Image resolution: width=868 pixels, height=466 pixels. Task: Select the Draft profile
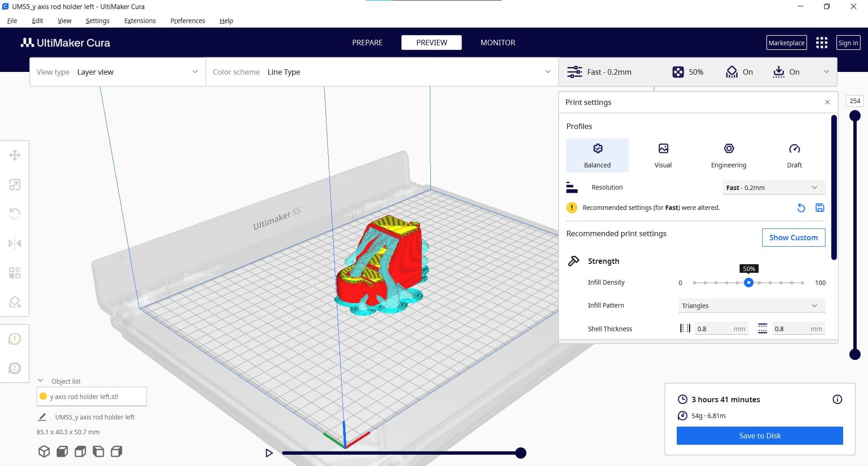tap(794, 155)
